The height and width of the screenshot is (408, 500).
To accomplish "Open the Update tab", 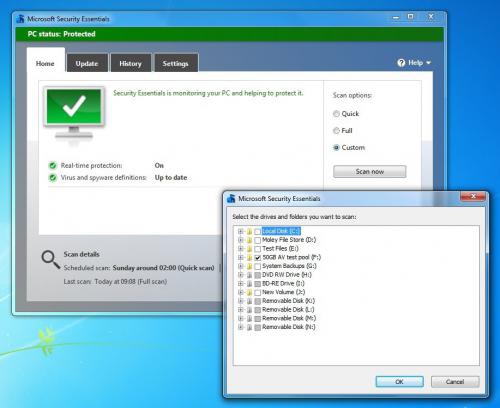I will [x=87, y=63].
